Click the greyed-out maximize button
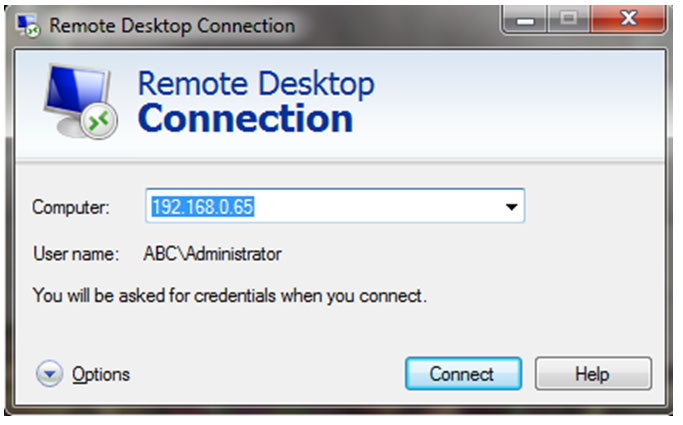Screen dimensions: 683x425 tap(568, 20)
